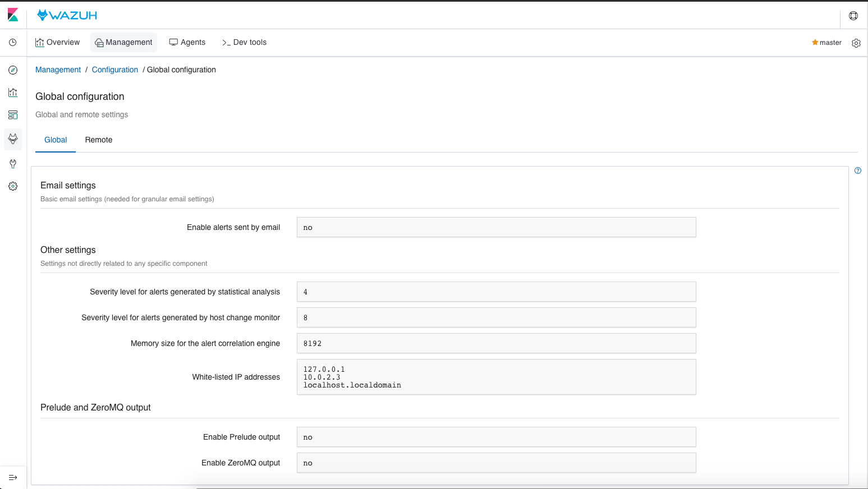Click the help lifebuoy icon at top right
868x489 pixels.
tap(853, 15)
